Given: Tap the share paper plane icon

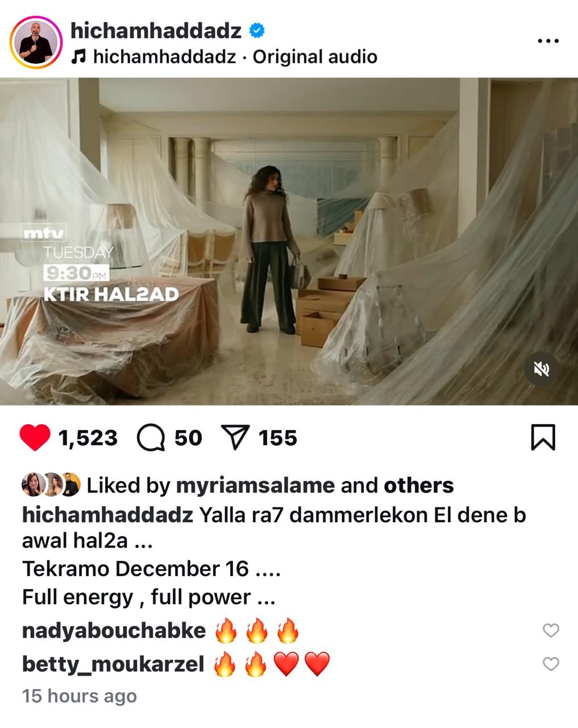Looking at the screenshot, I should (235, 438).
